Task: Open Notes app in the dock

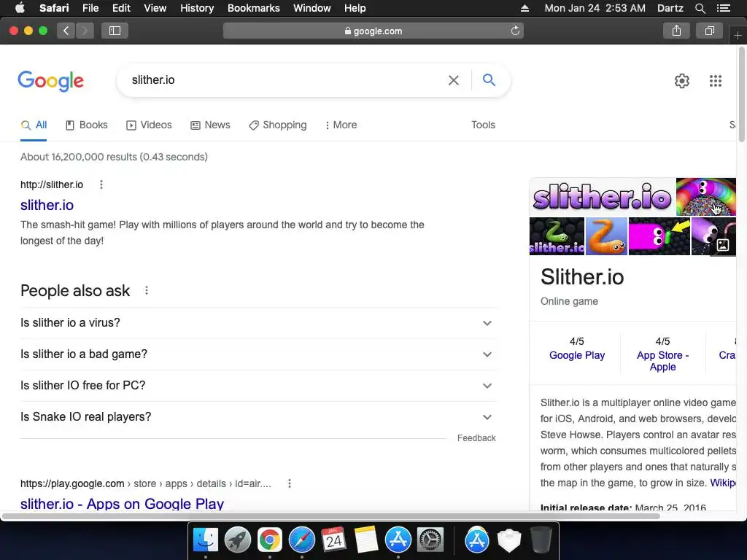Action: [x=366, y=540]
